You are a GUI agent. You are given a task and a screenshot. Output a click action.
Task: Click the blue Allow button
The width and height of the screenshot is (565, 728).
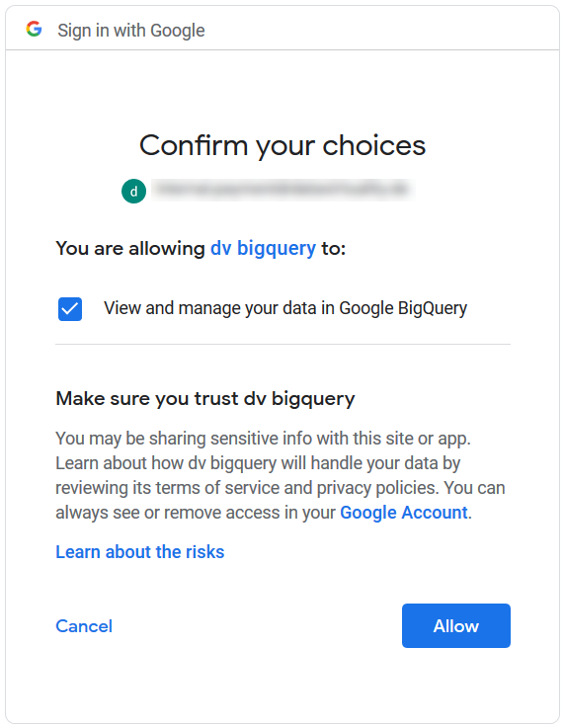click(x=456, y=625)
